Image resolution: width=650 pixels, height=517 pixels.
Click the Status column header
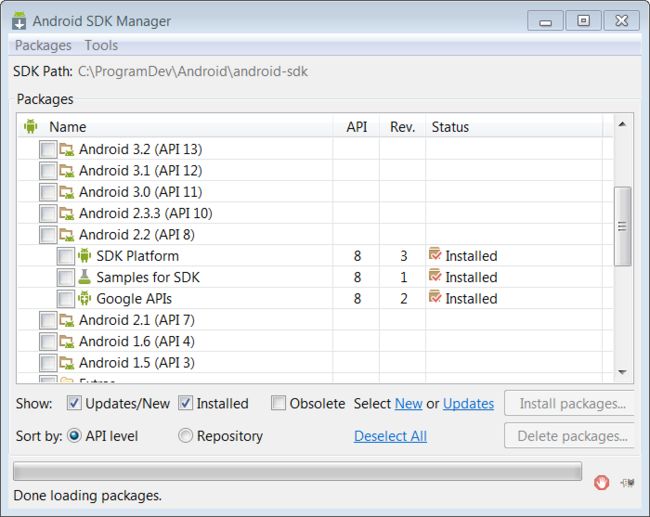coord(514,126)
